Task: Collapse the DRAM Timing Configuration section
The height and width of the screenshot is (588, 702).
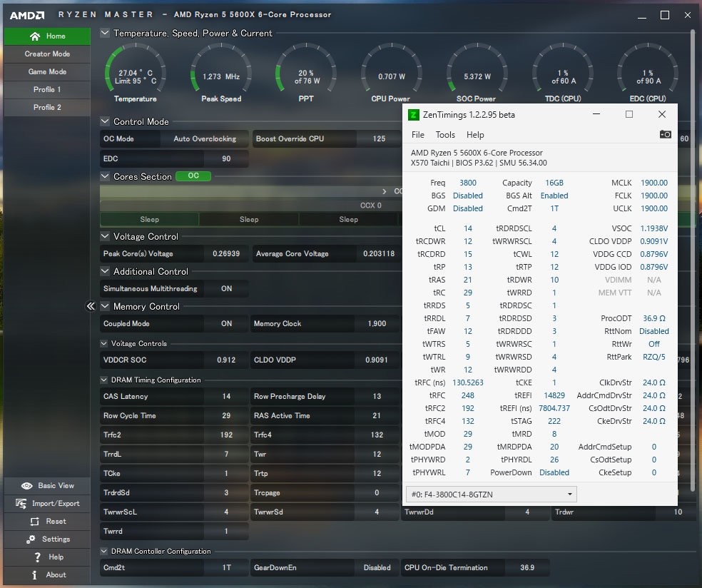Action: (x=104, y=380)
